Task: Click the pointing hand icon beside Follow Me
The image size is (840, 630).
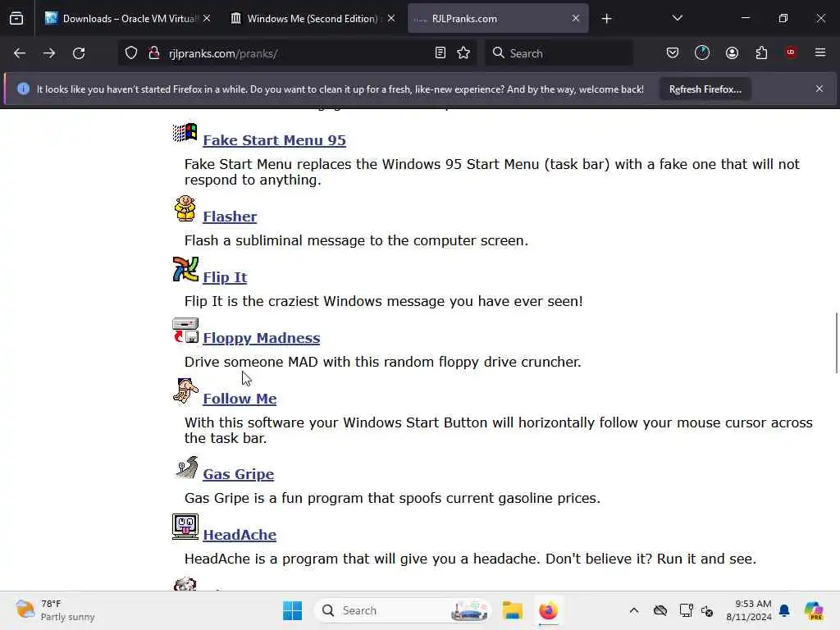Action: [x=185, y=391]
